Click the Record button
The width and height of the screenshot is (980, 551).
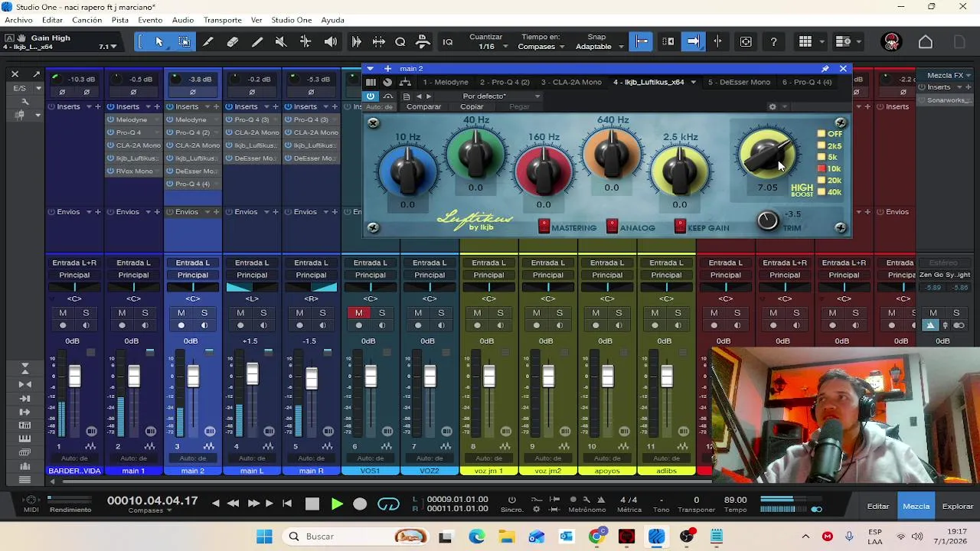[x=360, y=504]
